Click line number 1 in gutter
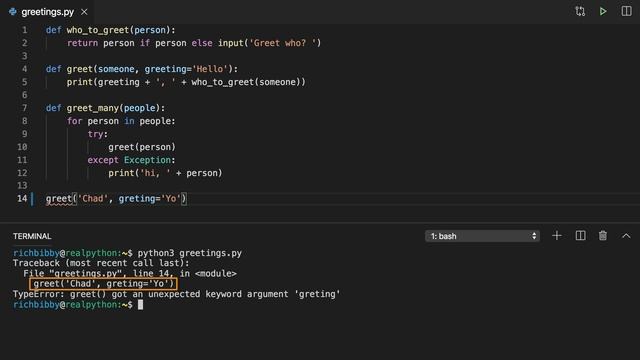 pyautogui.click(x=24, y=30)
